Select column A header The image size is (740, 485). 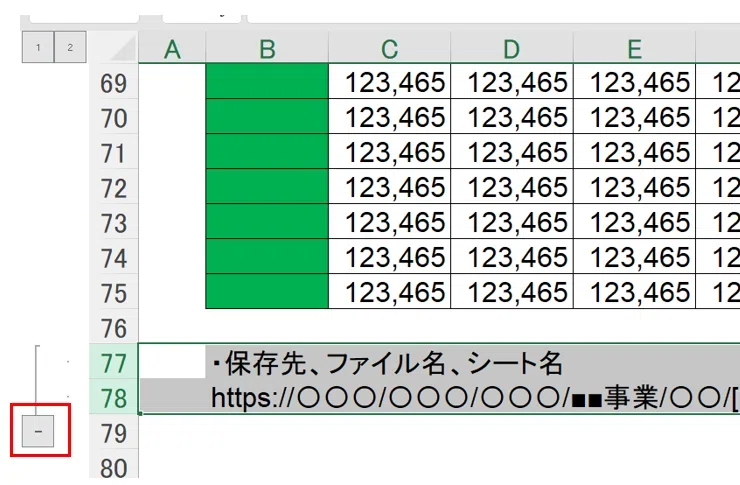172,48
